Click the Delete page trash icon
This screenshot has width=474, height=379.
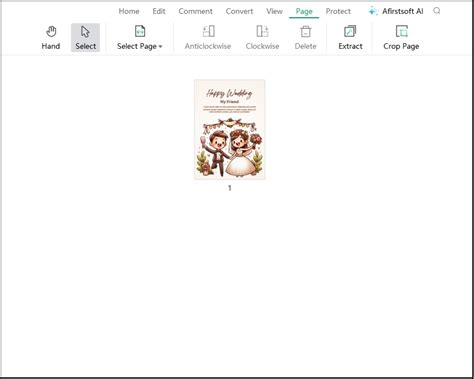306,32
